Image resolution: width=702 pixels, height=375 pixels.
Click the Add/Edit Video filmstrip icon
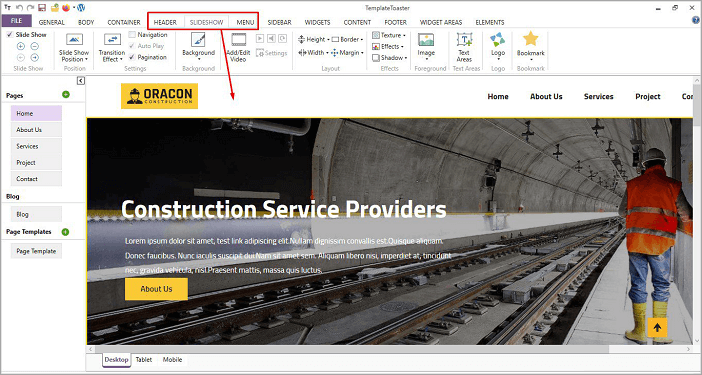239,40
